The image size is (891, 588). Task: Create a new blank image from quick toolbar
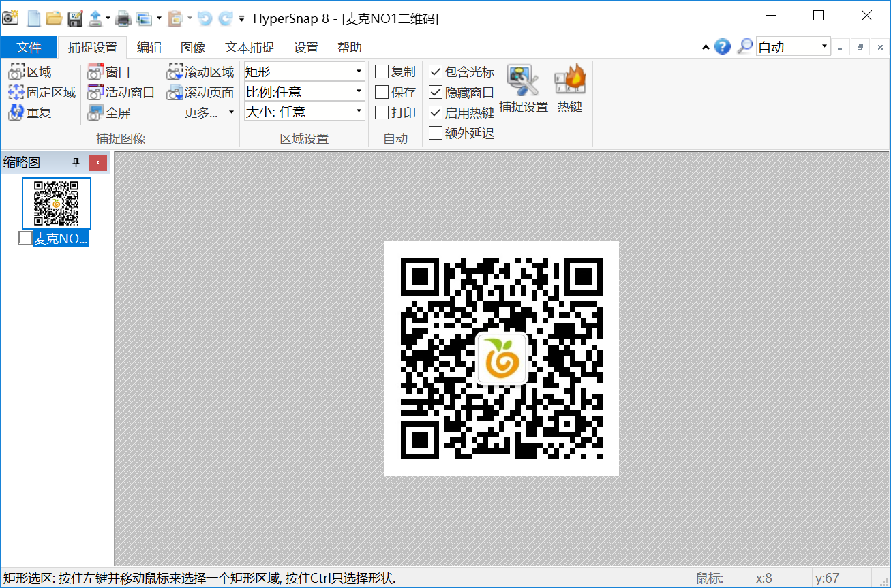pos(34,18)
